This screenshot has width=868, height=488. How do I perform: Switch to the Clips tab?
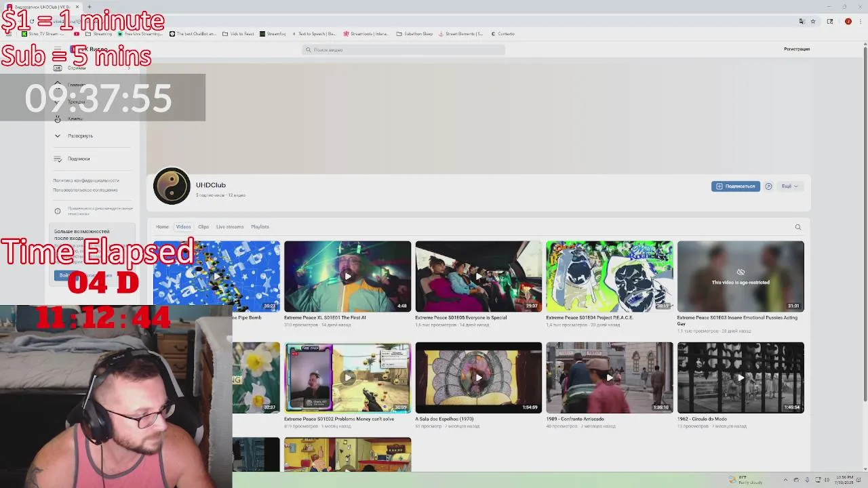[203, 227]
